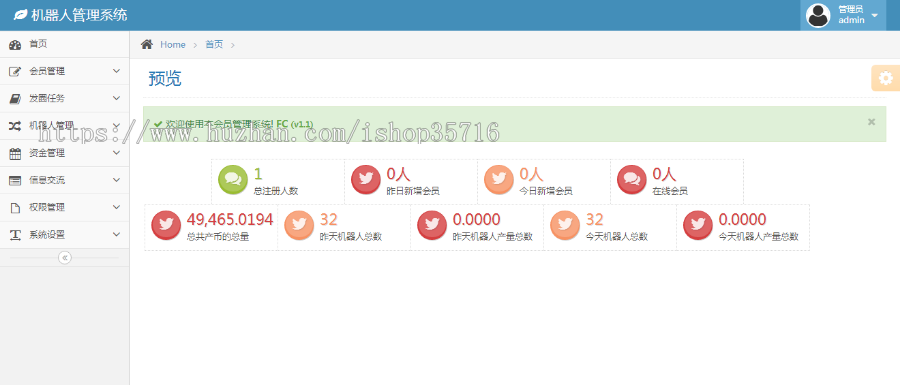Screen dimensions: 900x385
Task: Click the 预览 page heading
Action: coord(165,79)
